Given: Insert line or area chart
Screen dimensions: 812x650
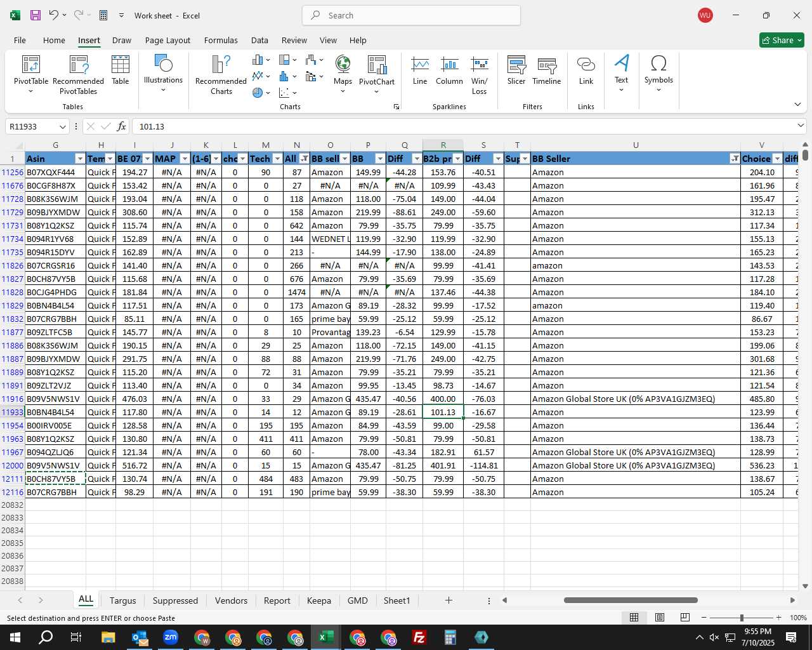Looking at the screenshot, I should pos(261,76).
